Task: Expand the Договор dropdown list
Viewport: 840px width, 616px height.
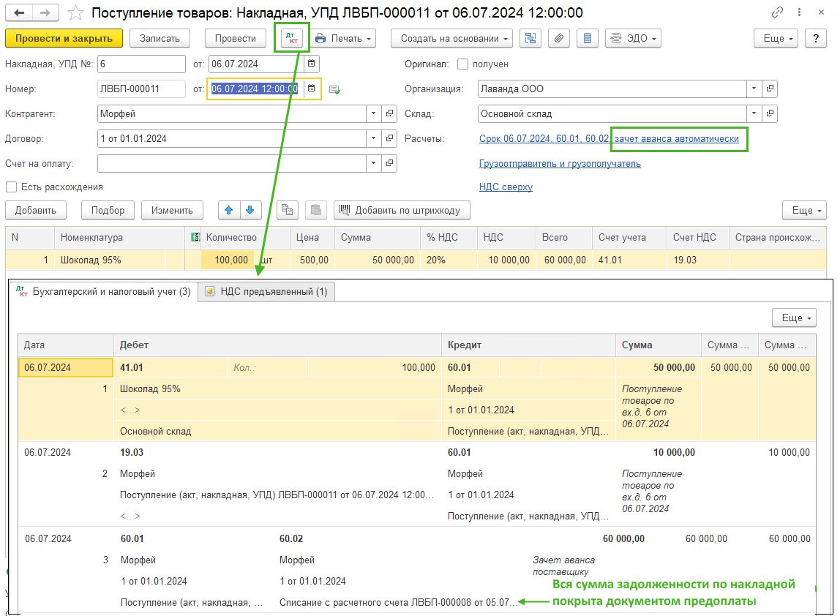Action: pyautogui.click(x=373, y=138)
